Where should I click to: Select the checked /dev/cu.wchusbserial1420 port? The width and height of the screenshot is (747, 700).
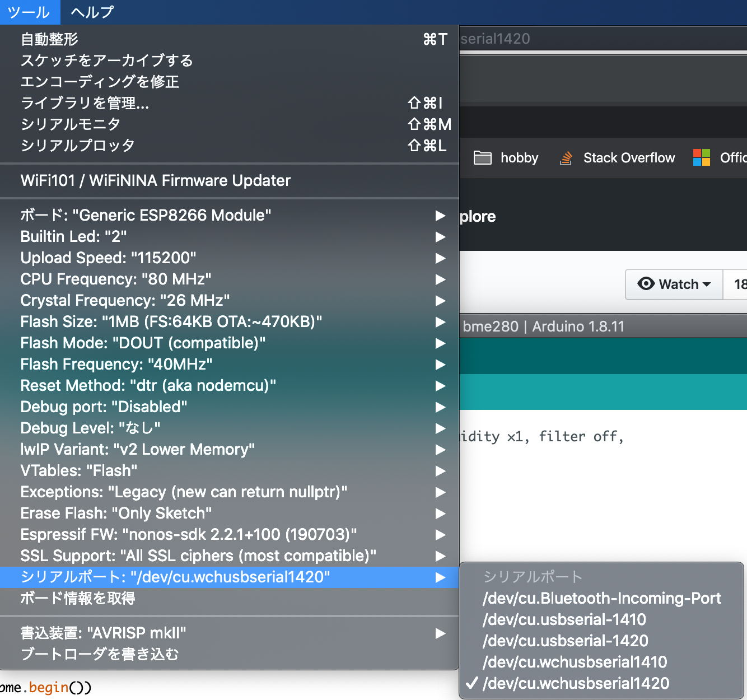576,683
